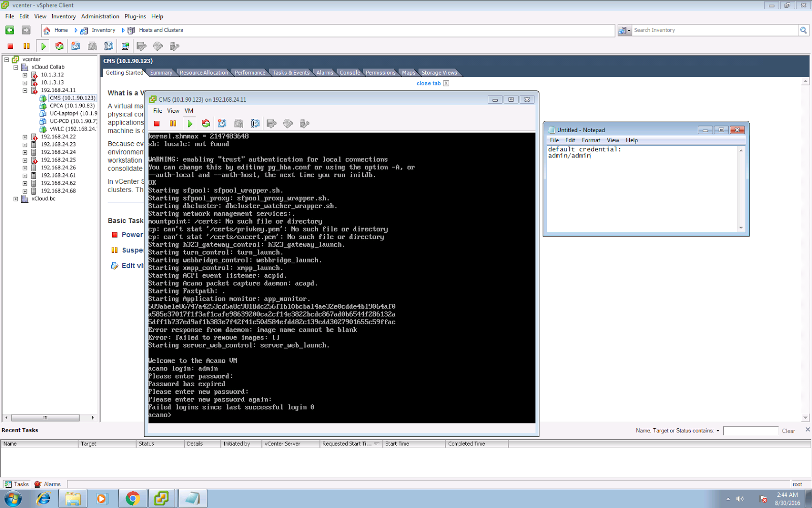Adjust the system volume in tray
The image size is (812, 508).
point(739,498)
